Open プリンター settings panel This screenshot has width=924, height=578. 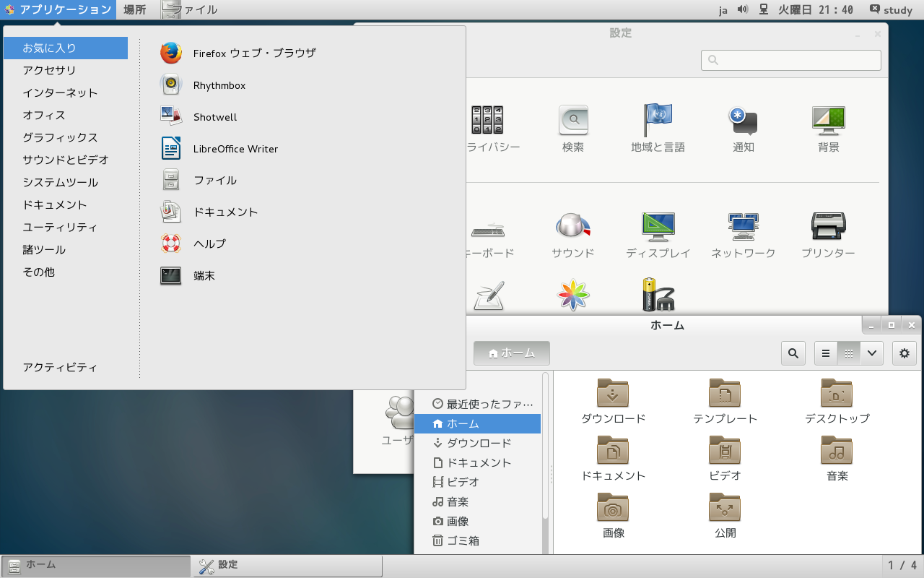(x=829, y=235)
